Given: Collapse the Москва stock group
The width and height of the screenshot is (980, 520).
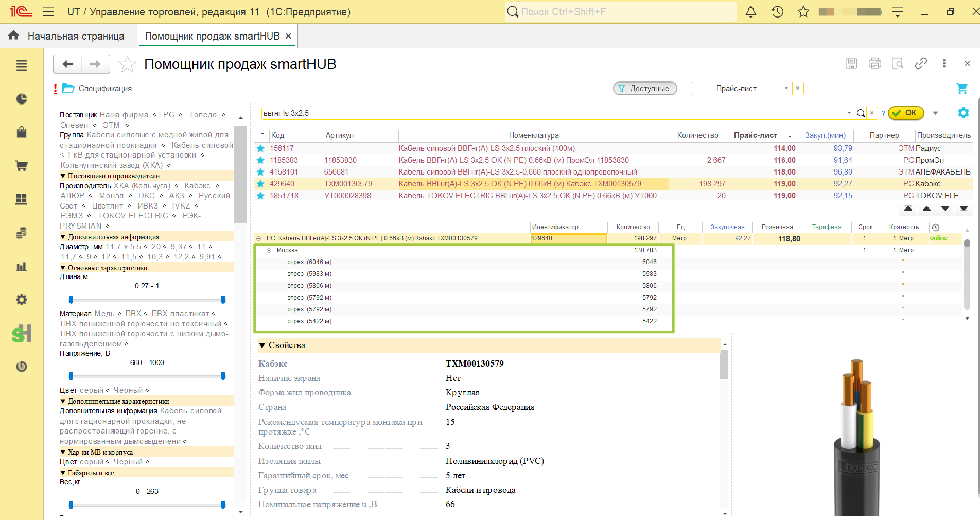Looking at the screenshot, I should click(x=269, y=250).
